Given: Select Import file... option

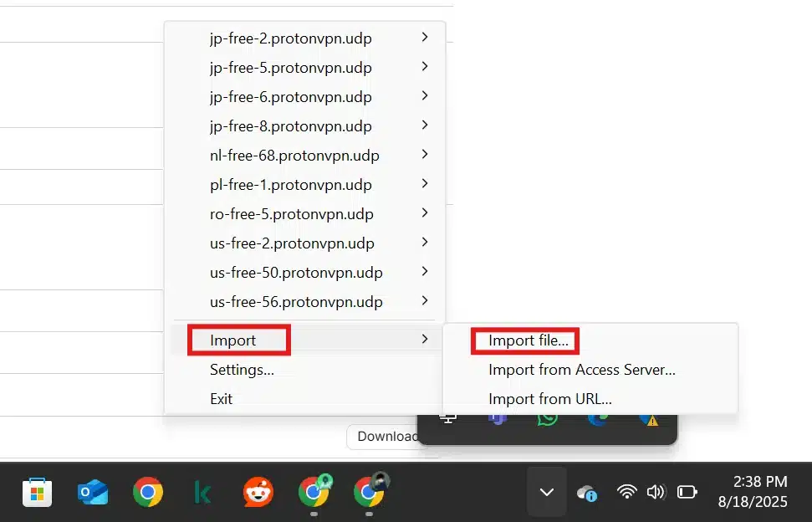Looking at the screenshot, I should 590,340.
